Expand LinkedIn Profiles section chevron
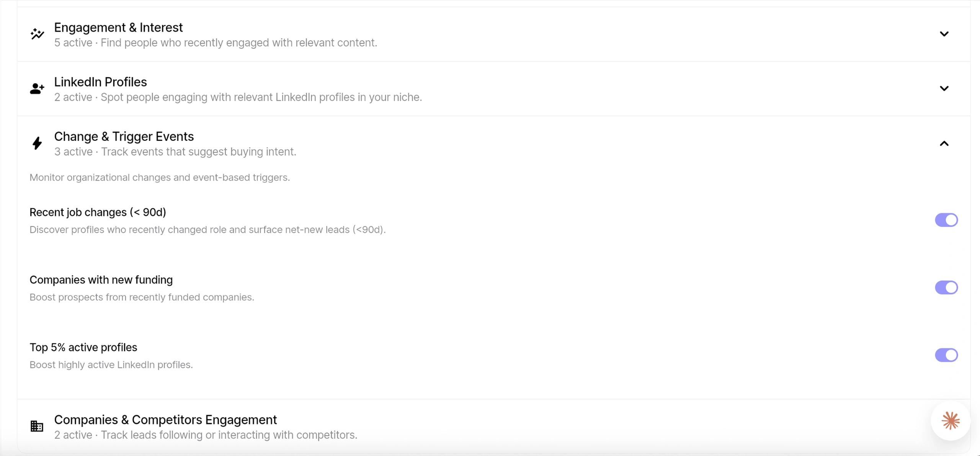The height and width of the screenshot is (456, 980). pyautogui.click(x=944, y=88)
